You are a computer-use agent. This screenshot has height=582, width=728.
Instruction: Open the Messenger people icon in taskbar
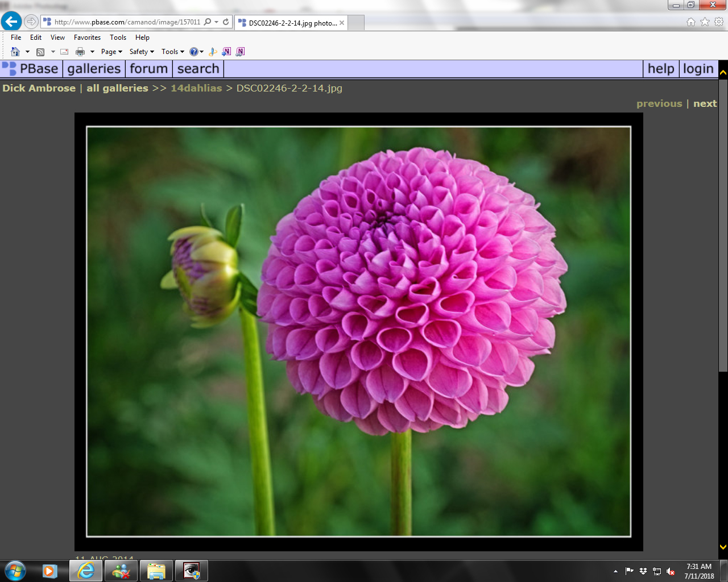click(121, 571)
